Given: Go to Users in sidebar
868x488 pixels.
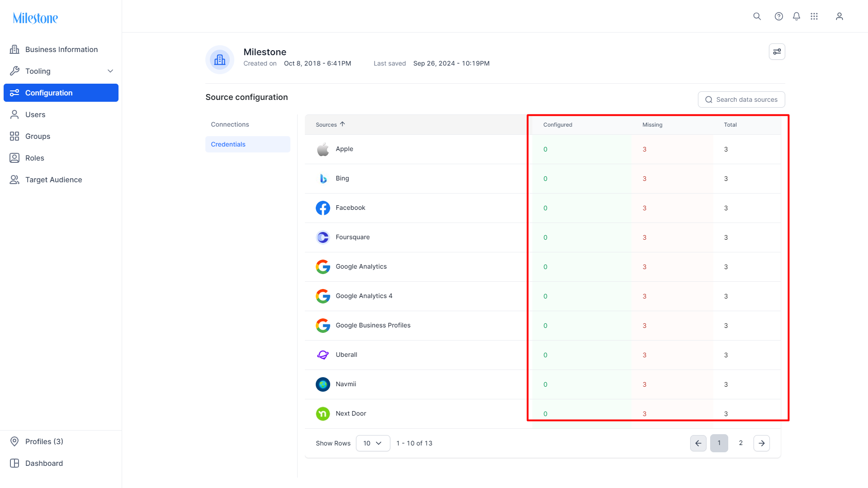Looking at the screenshot, I should click(x=61, y=114).
